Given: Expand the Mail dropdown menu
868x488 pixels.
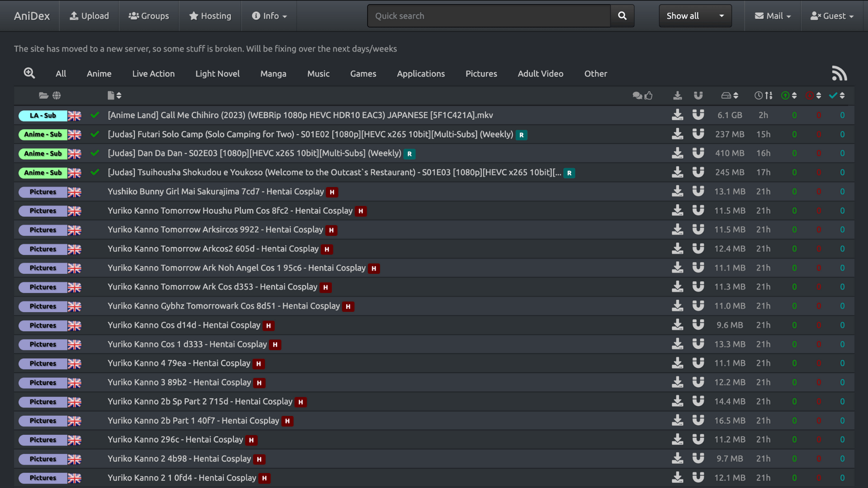Looking at the screenshot, I should [773, 16].
